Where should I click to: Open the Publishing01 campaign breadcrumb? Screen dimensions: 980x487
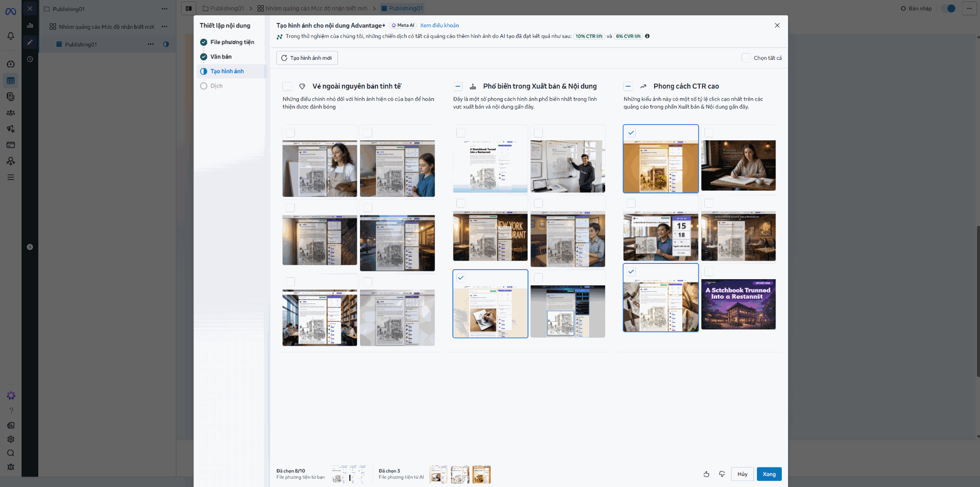point(224,8)
